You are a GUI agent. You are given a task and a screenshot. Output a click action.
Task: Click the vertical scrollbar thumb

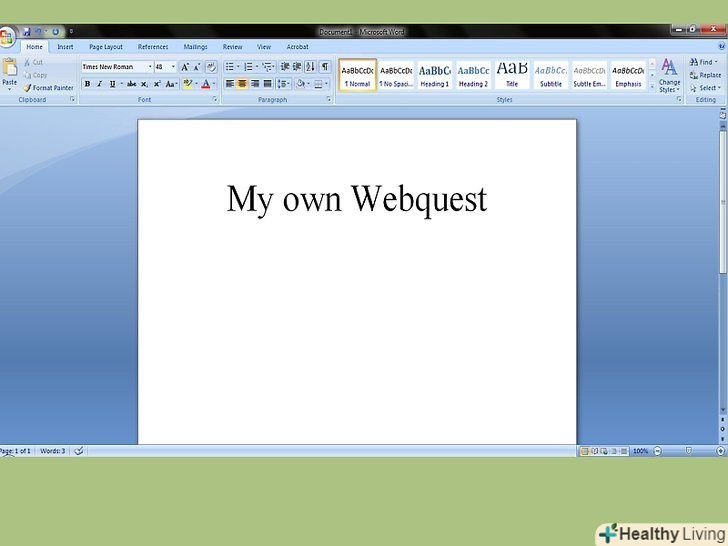click(723, 202)
